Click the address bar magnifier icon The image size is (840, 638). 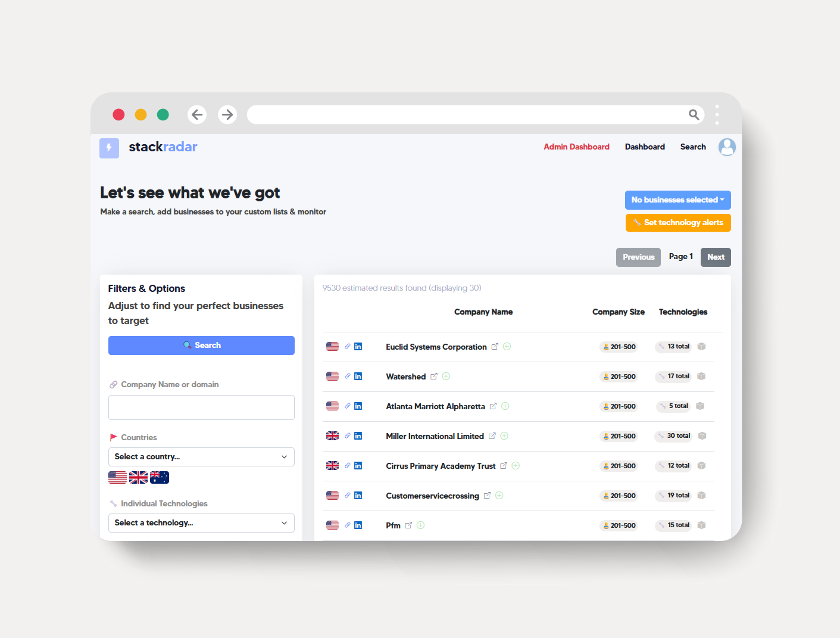(694, 114)
